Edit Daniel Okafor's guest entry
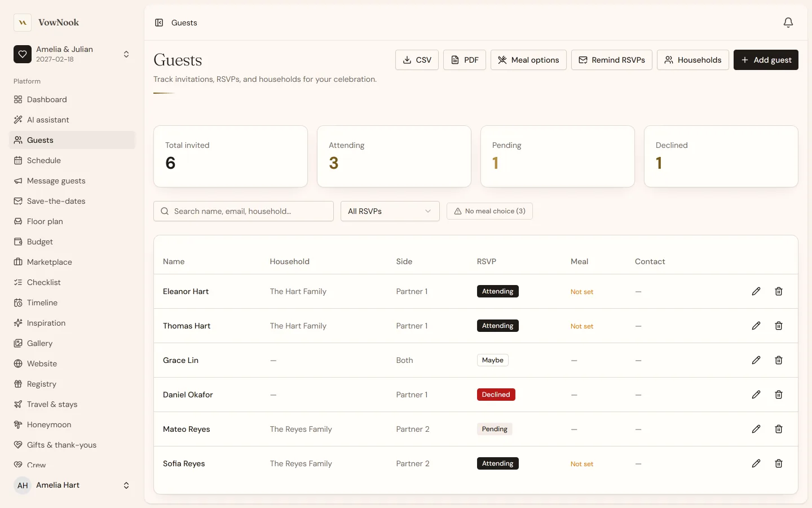The width and height of the screenshot is (812, 508). pos(756,395)
